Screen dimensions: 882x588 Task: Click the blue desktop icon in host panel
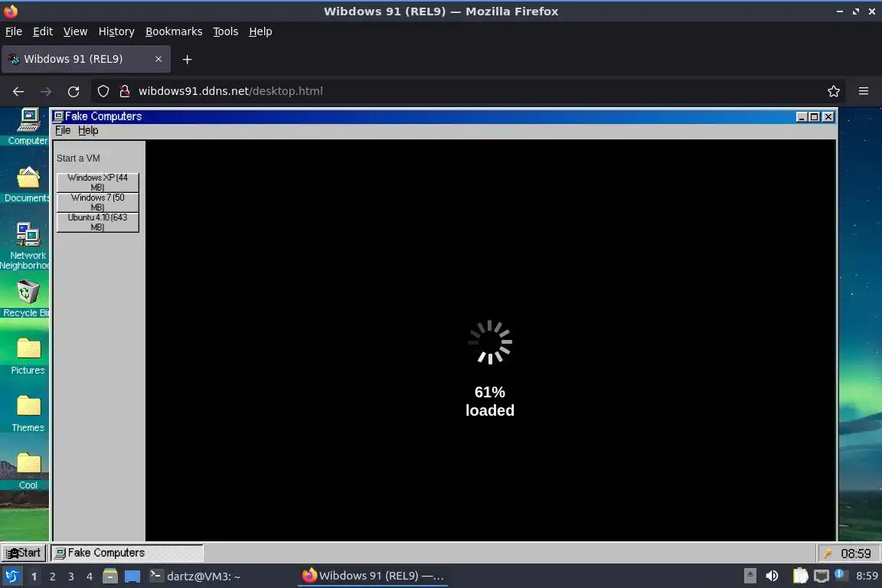click(132, 577)
